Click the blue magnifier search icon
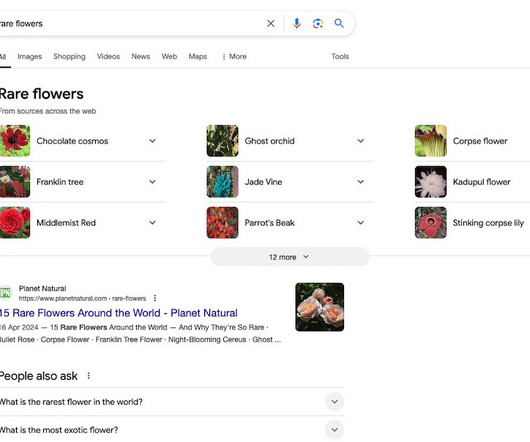This screenshot has width=530, height=442. point(339,23)
